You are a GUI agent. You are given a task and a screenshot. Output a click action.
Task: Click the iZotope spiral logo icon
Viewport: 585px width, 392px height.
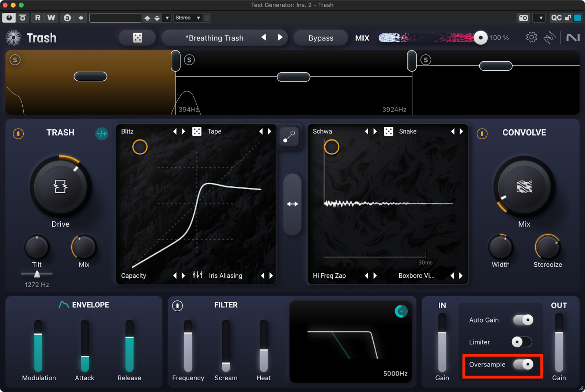pyautogui.click(x=549, y=38)
